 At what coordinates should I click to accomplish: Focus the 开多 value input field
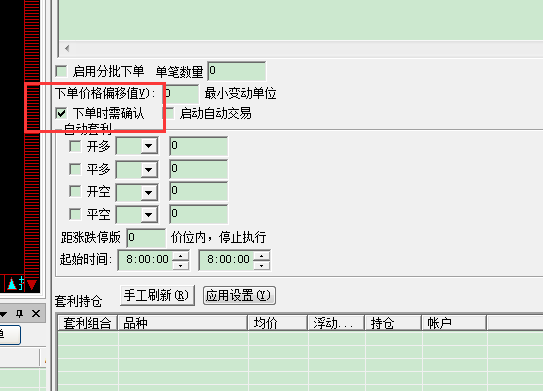click(199, 146)
